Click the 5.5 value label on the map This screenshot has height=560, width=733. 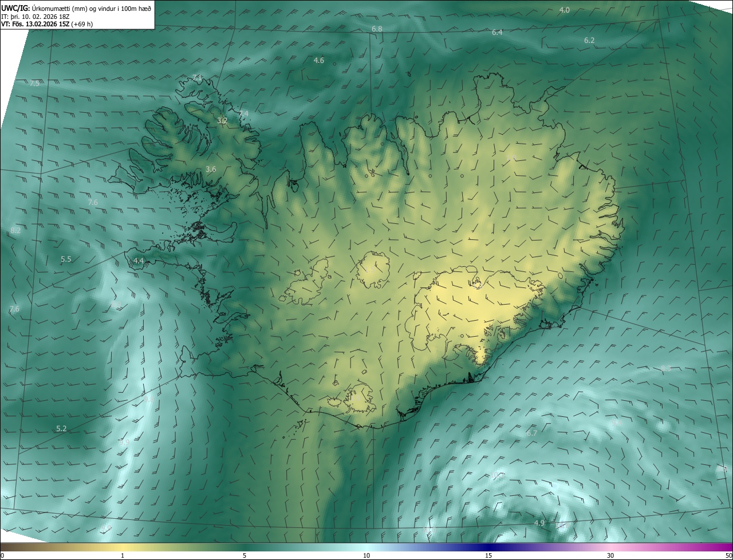[66, 259]
